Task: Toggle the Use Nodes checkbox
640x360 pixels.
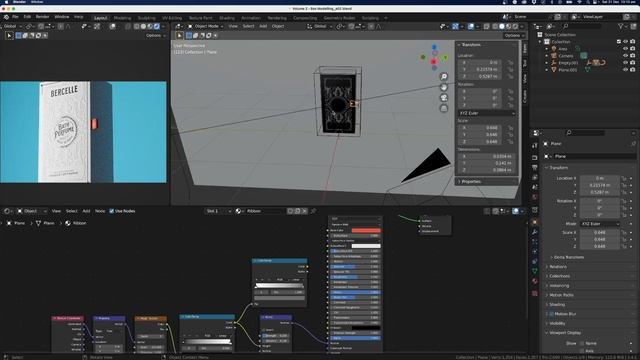Action: (111, 211)
